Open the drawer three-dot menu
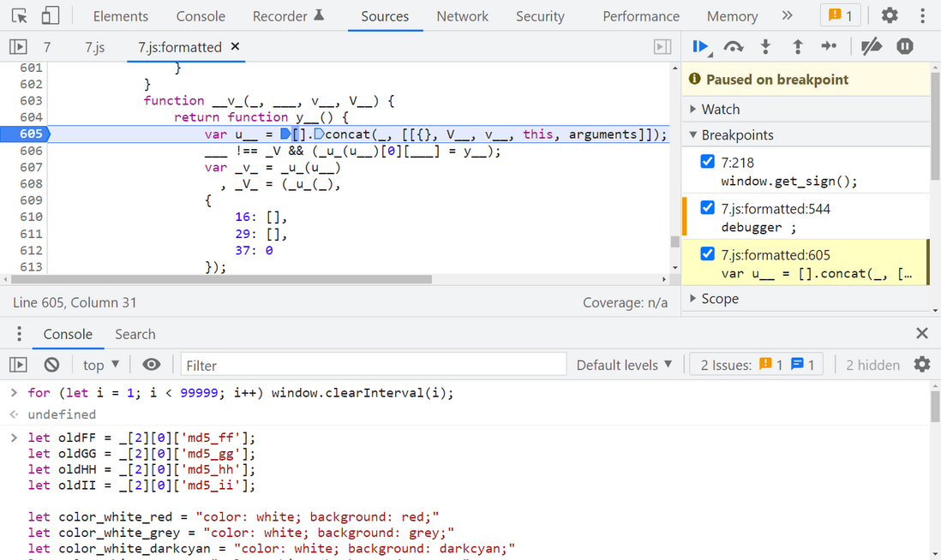The width and height of the screenshot is (941, 560). (19, 333)
